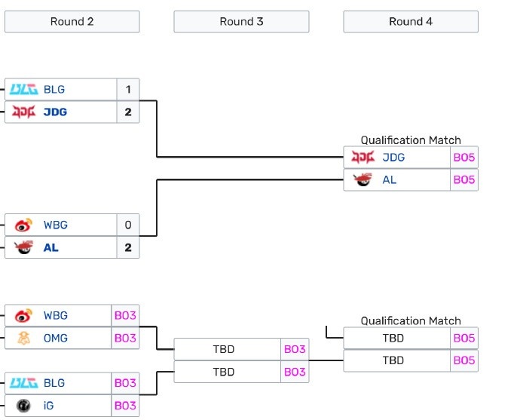This screenshot has height=420, width=520.
Task: Click the BLG logo in Round 2 upper match
Action: pyautogui.click(x=23, y=89)
